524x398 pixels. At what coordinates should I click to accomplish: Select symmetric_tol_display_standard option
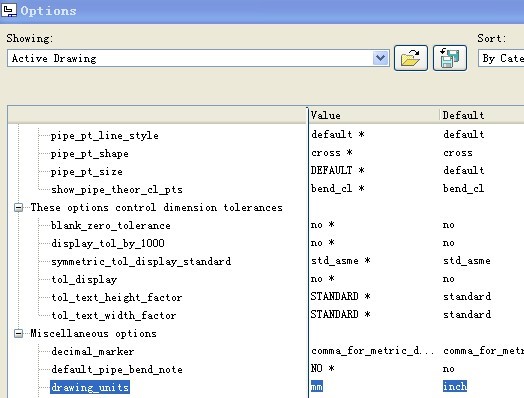pos(141,262)
